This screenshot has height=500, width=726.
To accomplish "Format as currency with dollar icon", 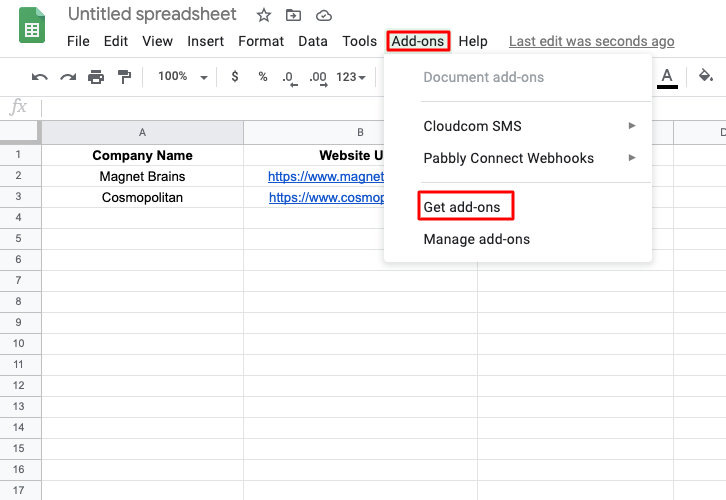I will [x=235, y=76].
